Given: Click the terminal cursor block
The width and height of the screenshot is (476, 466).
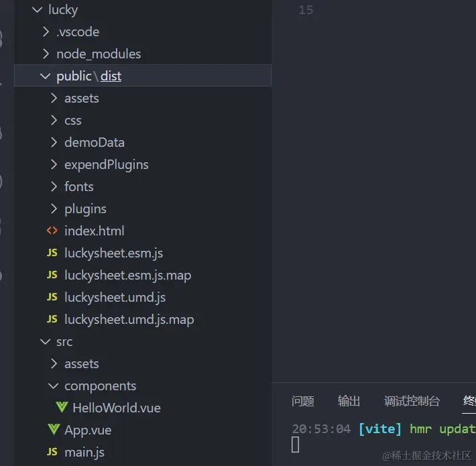Looking at the screenshot, I should coord(296,445).
